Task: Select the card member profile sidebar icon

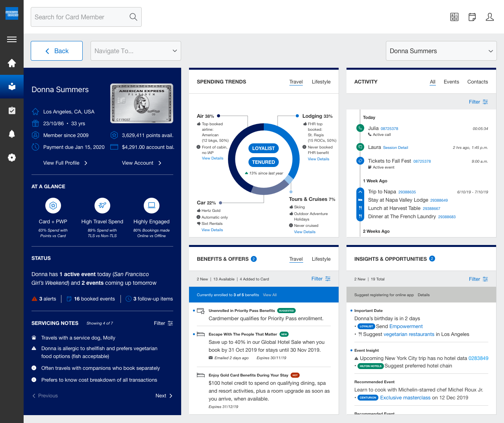Action: click(12, 87)
